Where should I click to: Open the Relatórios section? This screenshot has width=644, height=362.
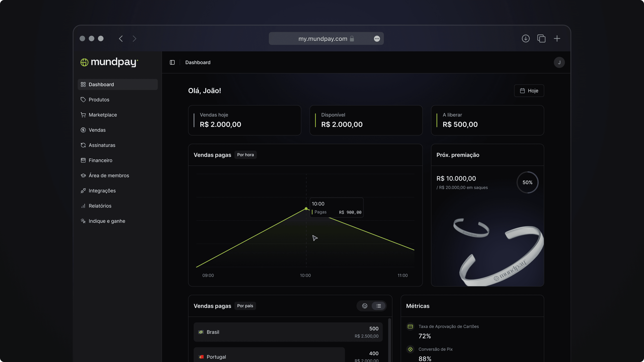pos(100,206)
